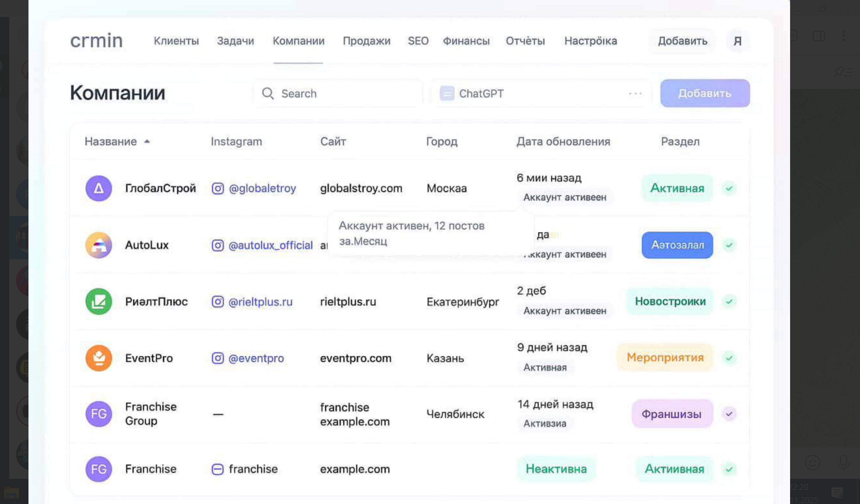The height and width of the screenshot is (504, 860).
Task: Switch to the Клиенты tab
Action: point(176,41)
